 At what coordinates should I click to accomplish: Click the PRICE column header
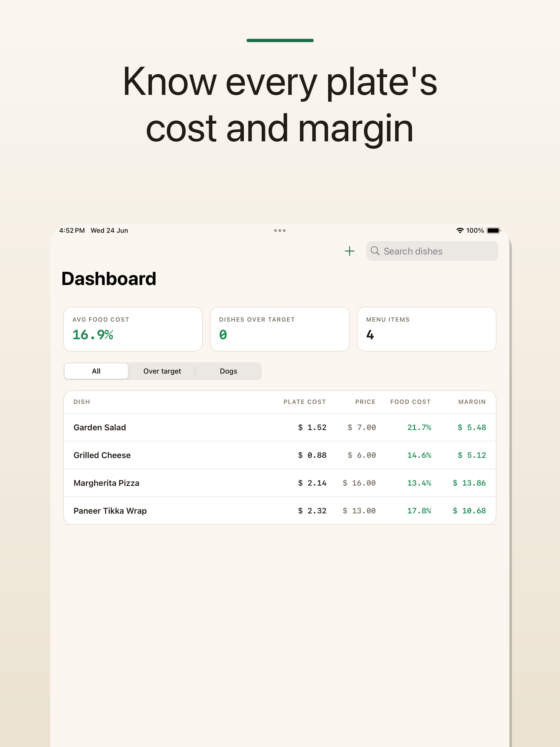pyautogui.click(x=366, y=402)
